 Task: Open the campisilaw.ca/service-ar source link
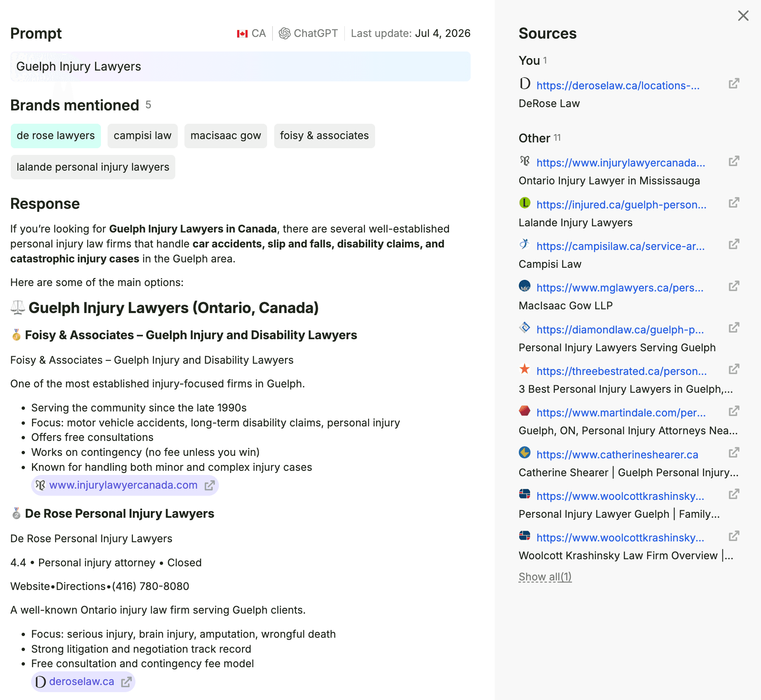point(621,246)
